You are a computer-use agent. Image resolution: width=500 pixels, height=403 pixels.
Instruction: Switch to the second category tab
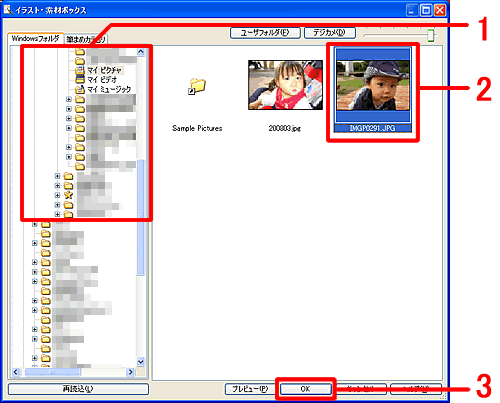pyautogui.click(x=86, y=39)
